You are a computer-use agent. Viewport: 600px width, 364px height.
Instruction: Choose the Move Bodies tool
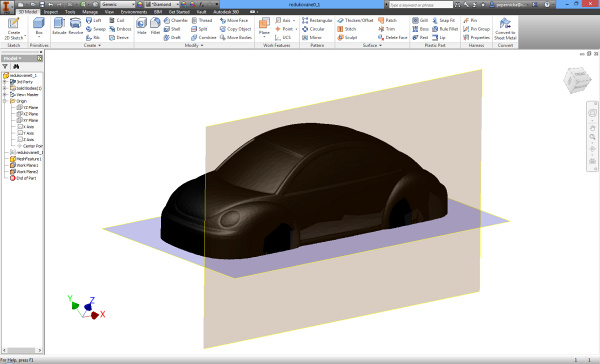click(x=236, y=38)
